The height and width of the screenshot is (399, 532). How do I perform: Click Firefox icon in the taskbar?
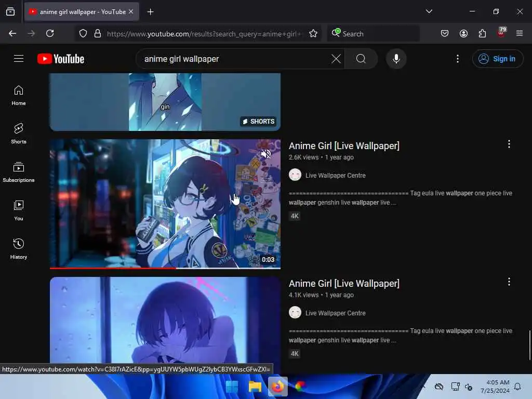point(277,387)
